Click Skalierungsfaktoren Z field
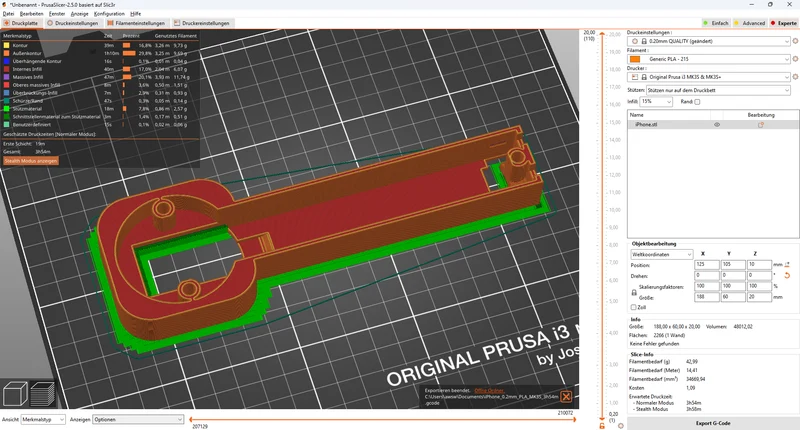Image resolution: width=800 pixels, height=430 pixels. pos(759,286)
